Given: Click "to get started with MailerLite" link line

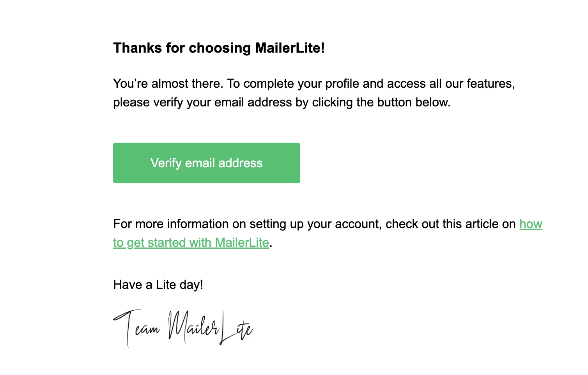Looking at the screenshot, I should pyautogui.click(x=191, y=243).
